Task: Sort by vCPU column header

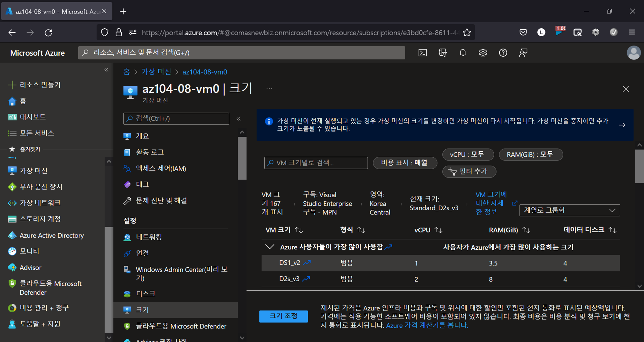Action: click(x=428, y=230)
